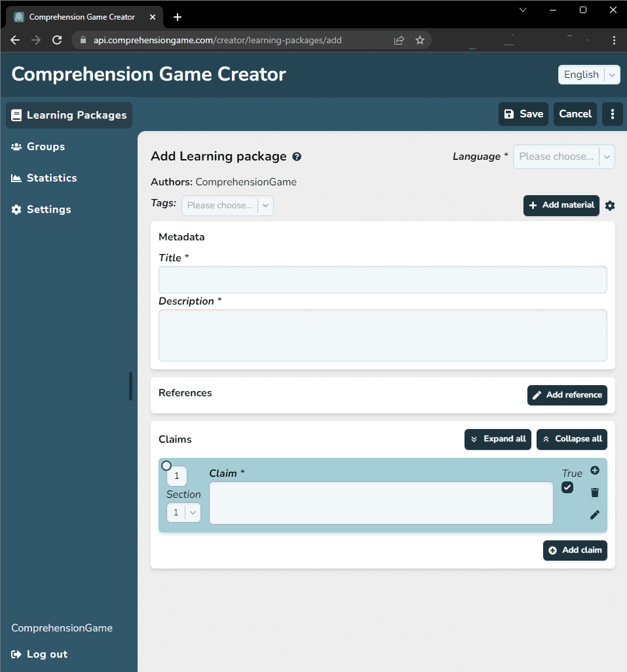Save the learning package
Screen dimensions: 627x672
523,113
